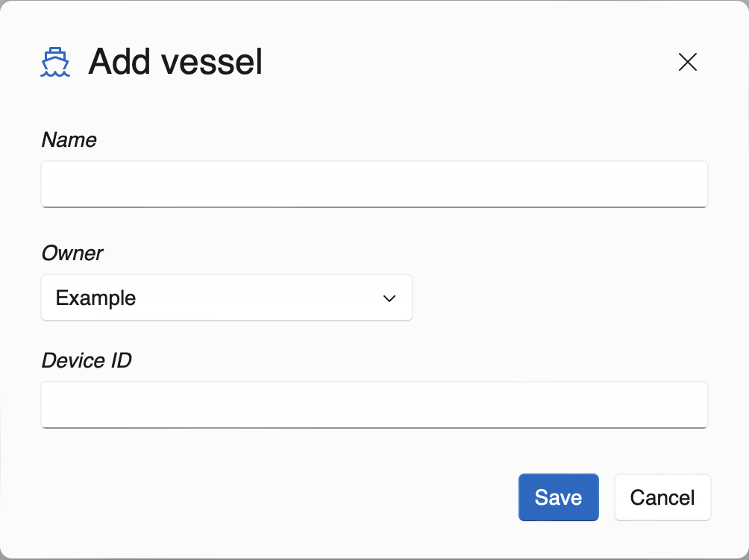Close the Add vessel dialog with X
Viewport: 749px width, 560px height.
687,62
